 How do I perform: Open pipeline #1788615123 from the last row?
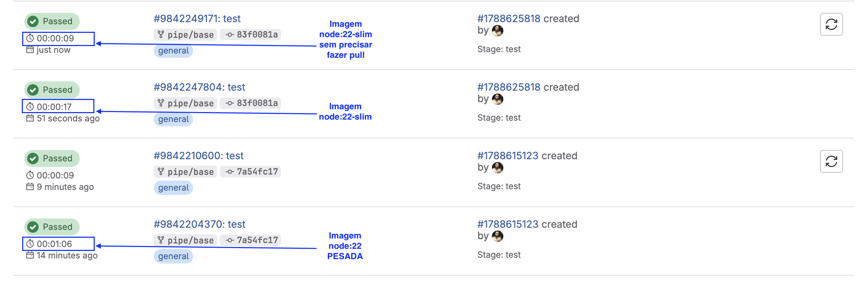click(x=508, y=224)
